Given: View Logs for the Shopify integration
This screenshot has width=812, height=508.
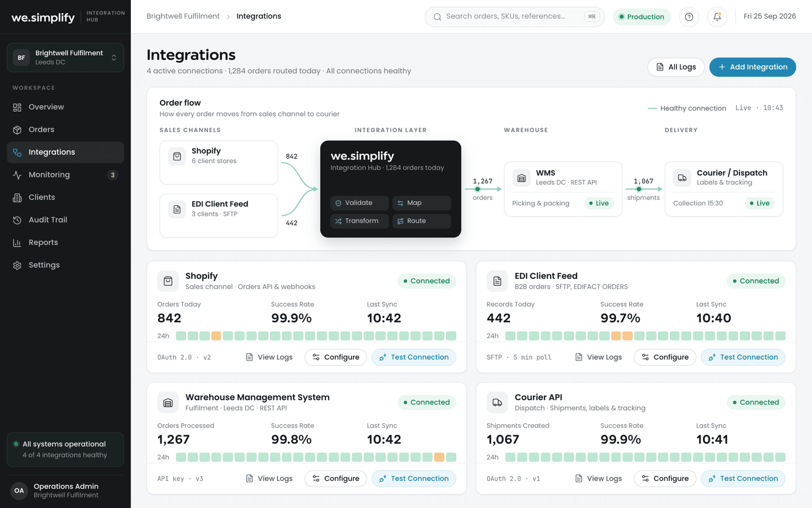Looking at the screenshot, I should pyautogui.click(x=269, y=357).
